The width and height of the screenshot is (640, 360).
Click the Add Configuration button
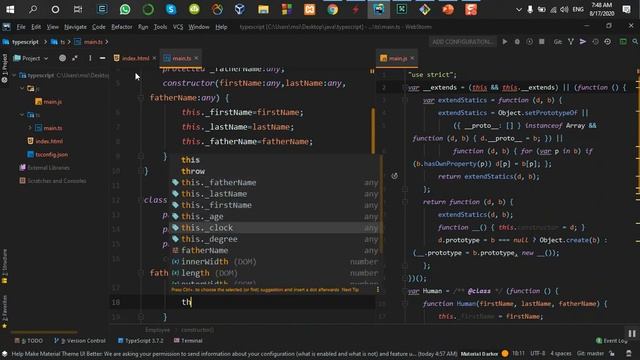click(462, 42)
